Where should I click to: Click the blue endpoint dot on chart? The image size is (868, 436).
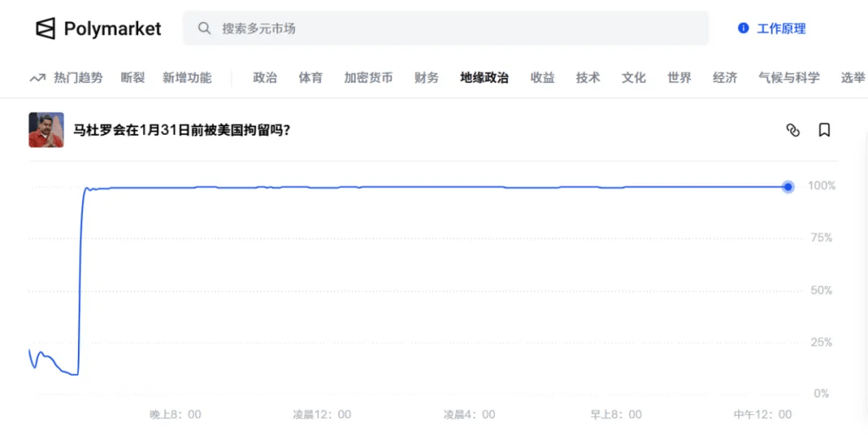[788, 187]
